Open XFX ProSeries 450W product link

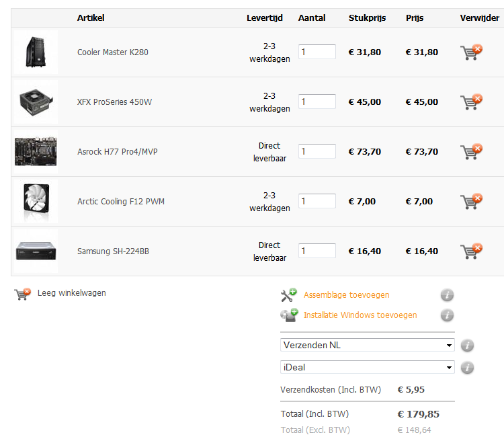pos(114,102)
